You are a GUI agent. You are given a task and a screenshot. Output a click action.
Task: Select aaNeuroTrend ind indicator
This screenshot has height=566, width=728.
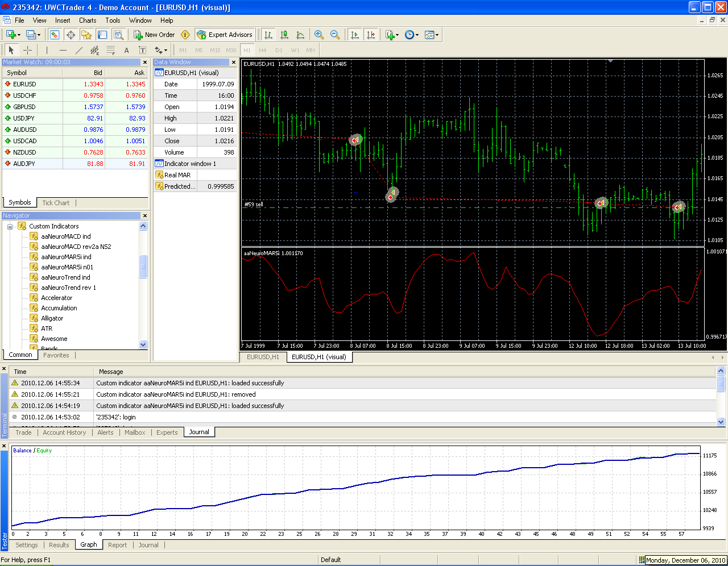click(65, 277)
